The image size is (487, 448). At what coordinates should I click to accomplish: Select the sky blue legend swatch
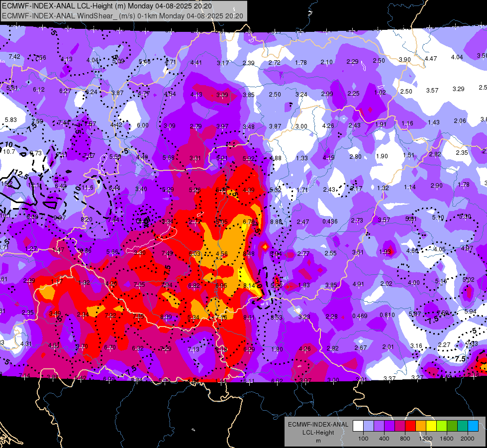[473, 426]
